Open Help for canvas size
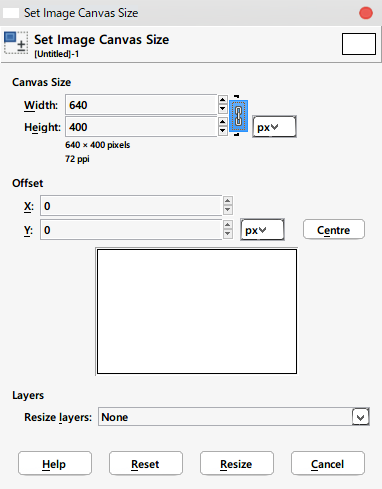Image resolution: width=382 pixels, height=489 pixels. 55,464
